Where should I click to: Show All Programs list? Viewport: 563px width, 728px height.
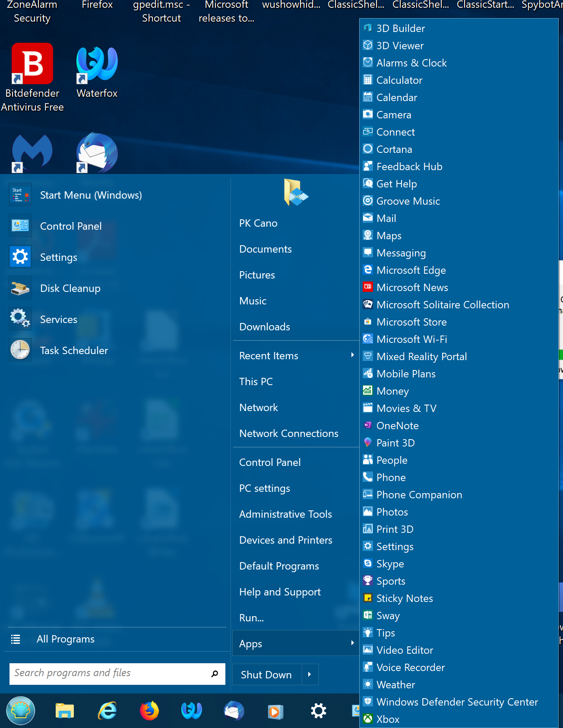pyautogui.click(x=116, y=639)
